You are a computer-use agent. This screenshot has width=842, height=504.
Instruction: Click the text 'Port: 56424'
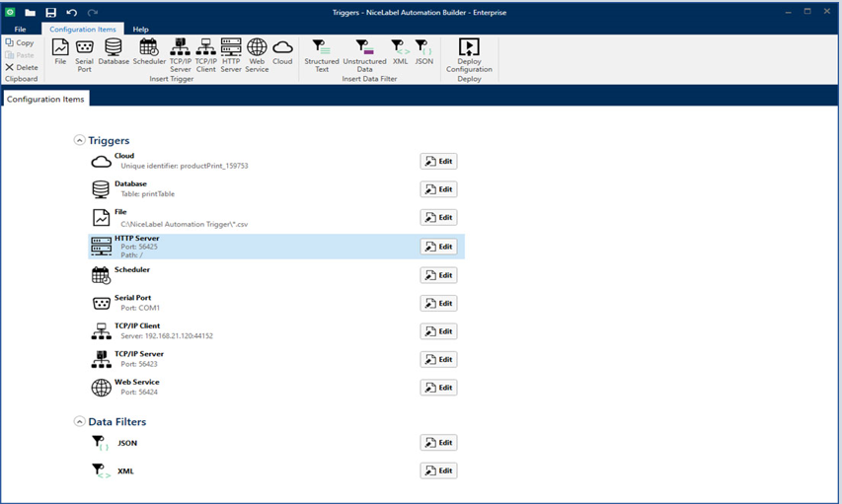[139, 393]
